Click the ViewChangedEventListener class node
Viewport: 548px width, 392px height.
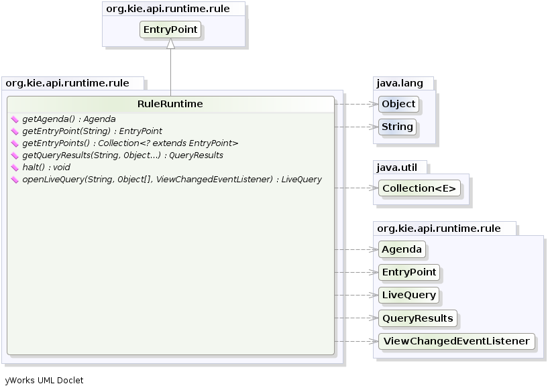[x=456, y=341]
